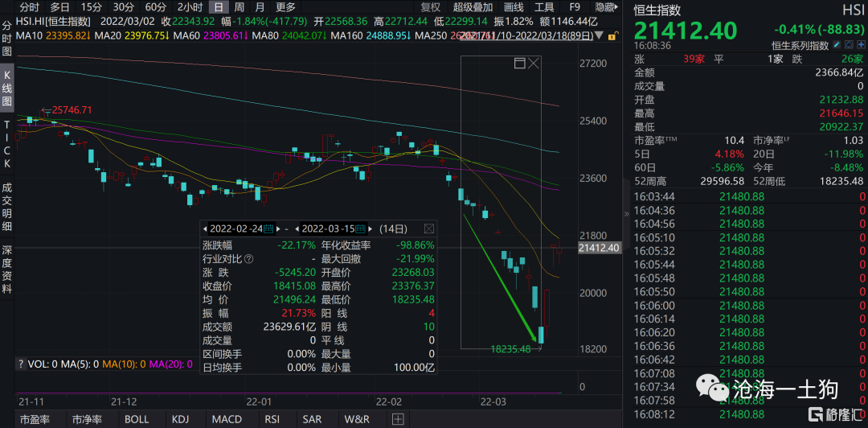Open the start date calendar picker
The height and width of the screenshot is (428, 868).
pyautogui.click(x=268, y=228)
